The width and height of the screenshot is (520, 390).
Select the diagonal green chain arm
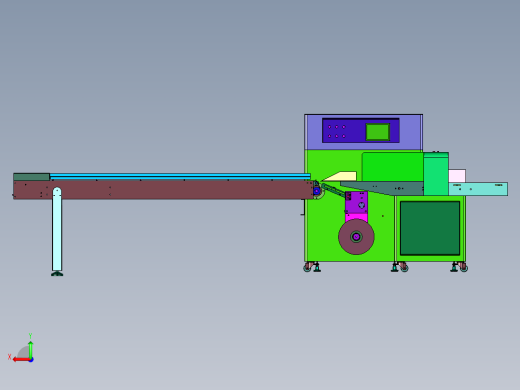(x=334, y=190)
